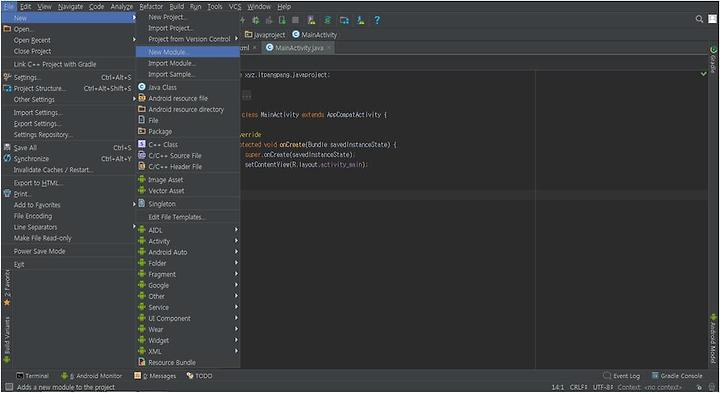
Task: Open the Refactor menu
Action: click(151, 6)
